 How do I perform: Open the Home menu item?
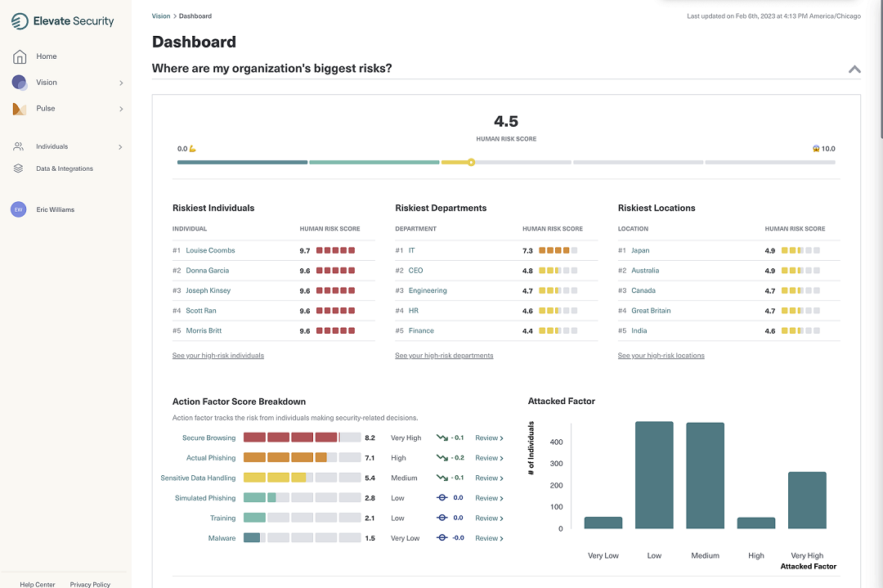[47, 56]
